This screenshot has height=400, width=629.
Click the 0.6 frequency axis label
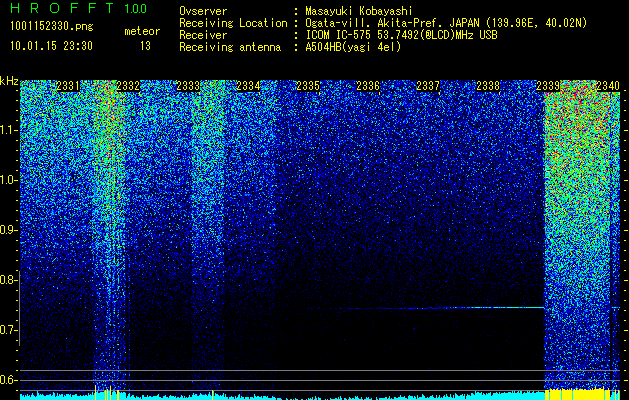(8, 380)
